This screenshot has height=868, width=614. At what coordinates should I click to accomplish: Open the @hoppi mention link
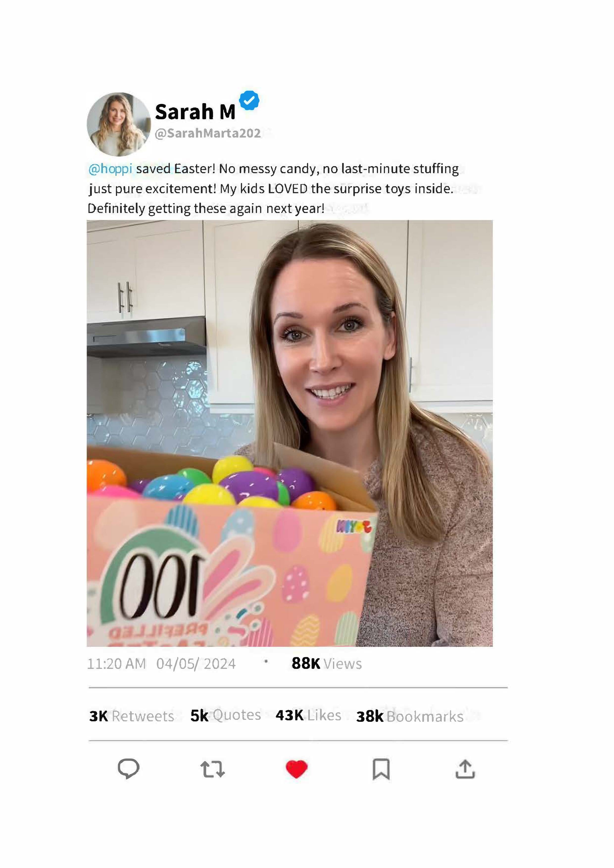[110, 169]
